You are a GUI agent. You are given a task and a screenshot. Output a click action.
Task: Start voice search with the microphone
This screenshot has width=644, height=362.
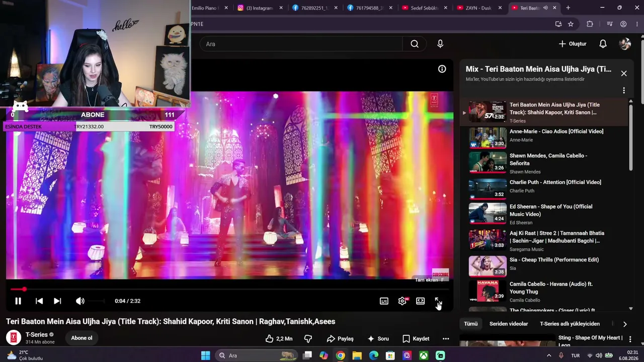[x=440, y=44]
